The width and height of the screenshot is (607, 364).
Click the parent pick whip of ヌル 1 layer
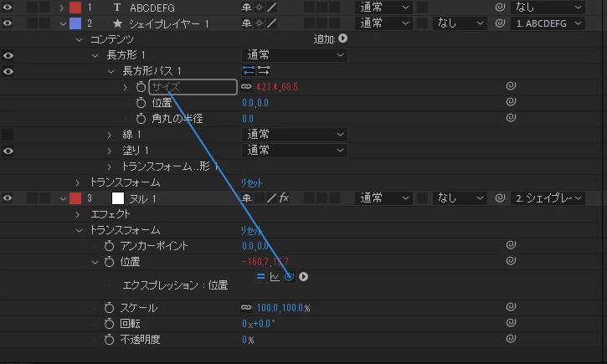pos(500,198)
